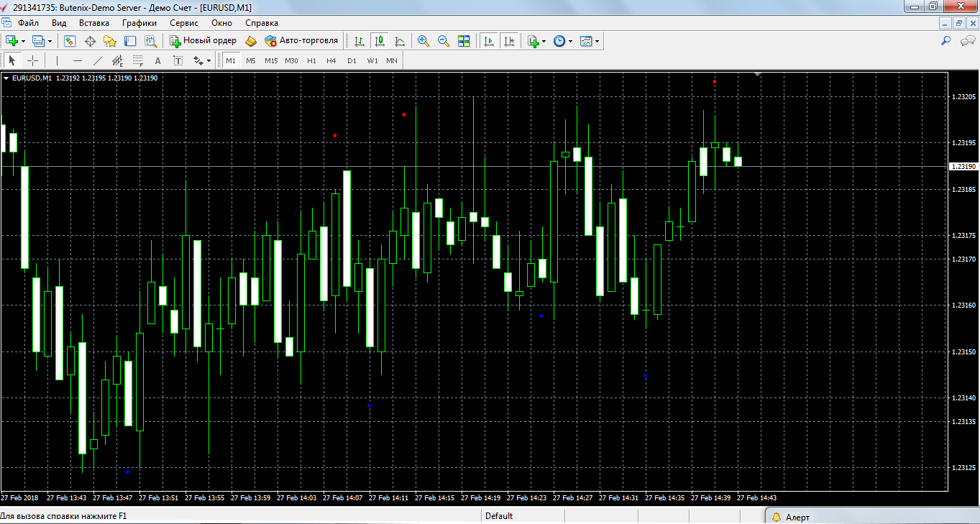Select the text label T tool
This screenshot has width=980, height=524.
(178, 61)
